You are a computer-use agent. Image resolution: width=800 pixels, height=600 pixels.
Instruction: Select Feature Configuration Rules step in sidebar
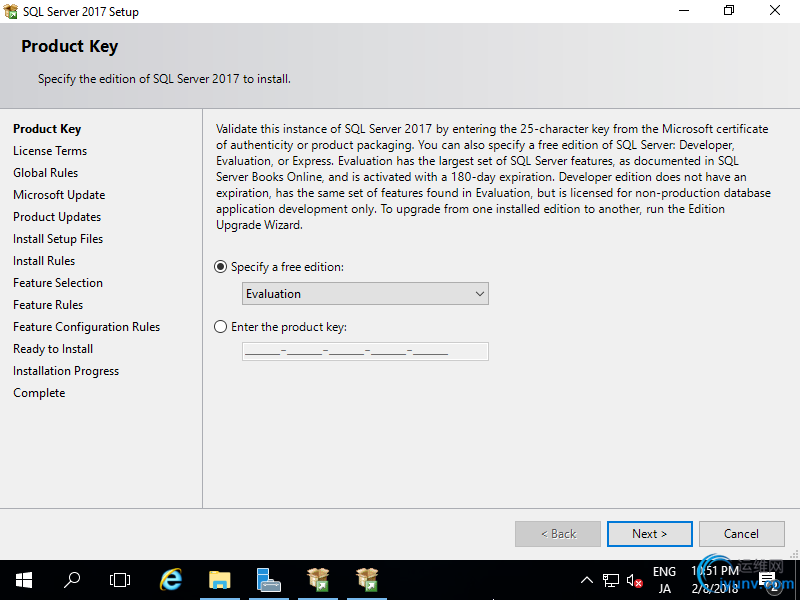[87, 327]
